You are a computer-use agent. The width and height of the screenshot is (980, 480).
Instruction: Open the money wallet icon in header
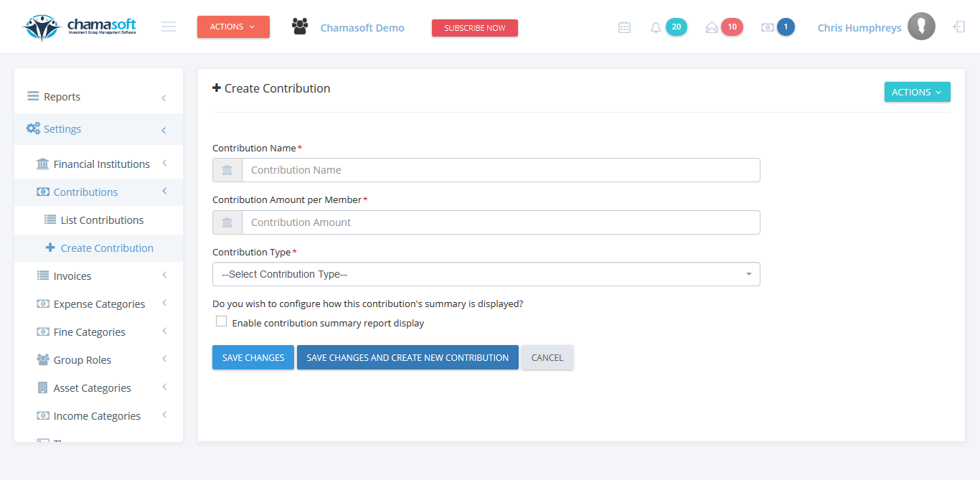[x=768, y=27]
